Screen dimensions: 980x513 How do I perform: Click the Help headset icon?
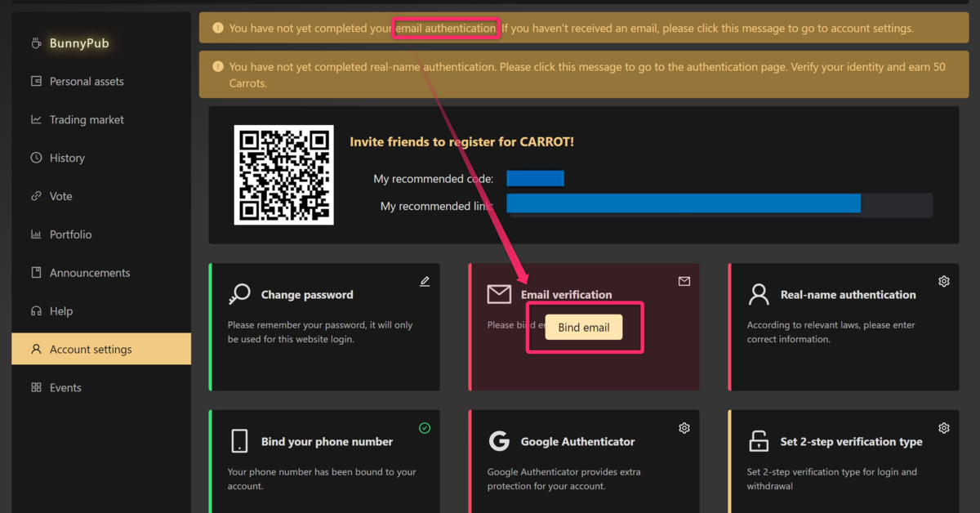click(36, 310)
